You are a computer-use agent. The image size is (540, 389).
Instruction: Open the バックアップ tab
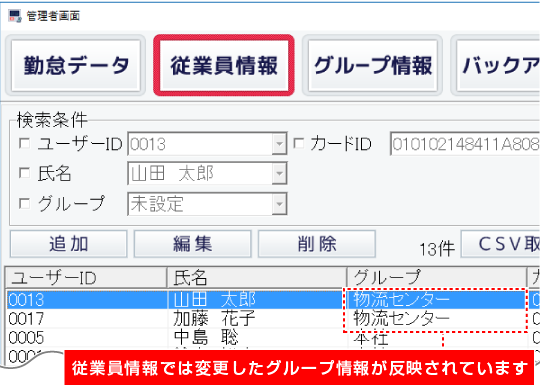coord(498,65)
